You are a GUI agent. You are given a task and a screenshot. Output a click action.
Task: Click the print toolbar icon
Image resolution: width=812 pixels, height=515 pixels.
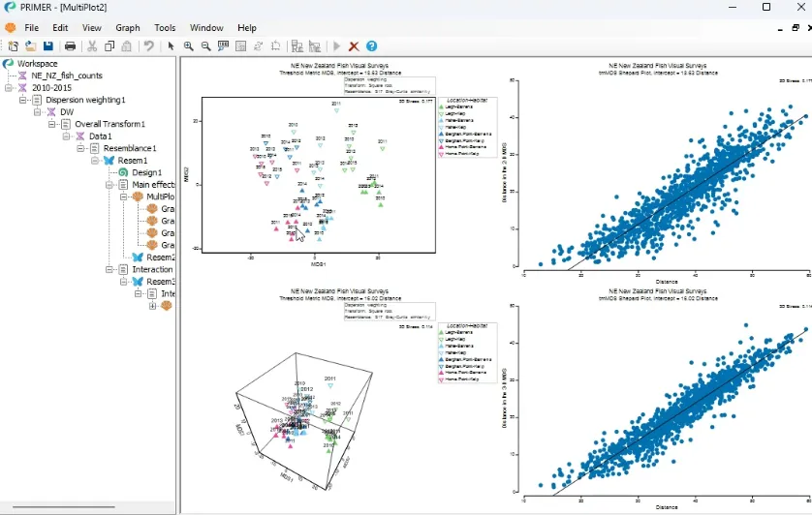coord(70,46)
